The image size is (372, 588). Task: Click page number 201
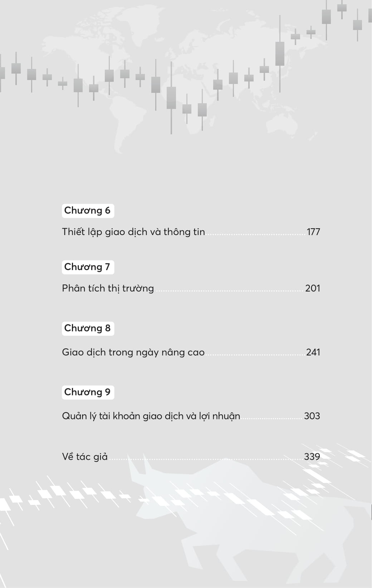[x=312, y=288]
